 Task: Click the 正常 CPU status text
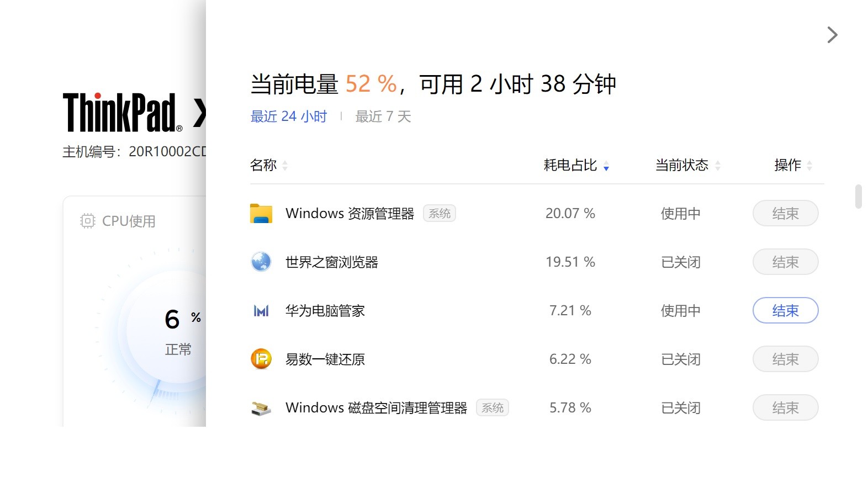point(178,349)
